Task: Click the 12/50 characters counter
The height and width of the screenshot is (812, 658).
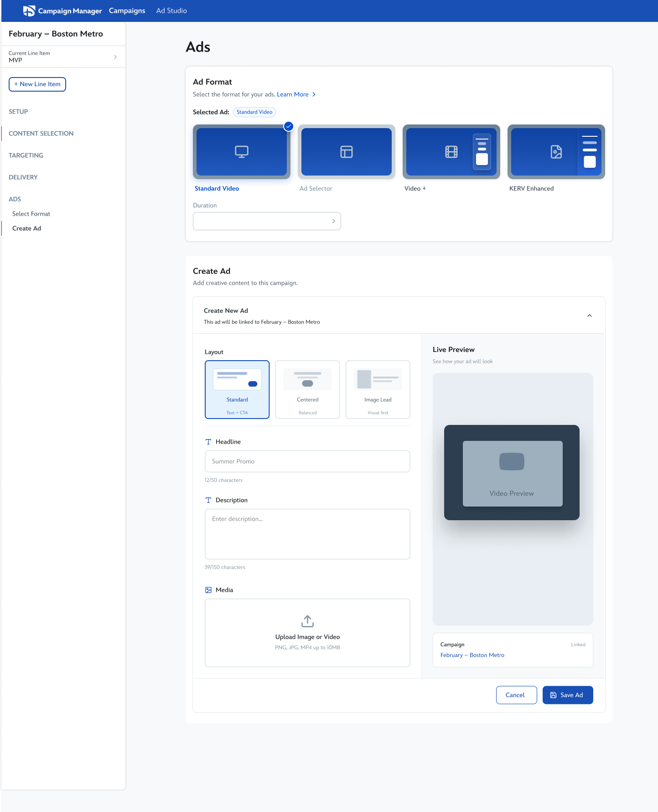Action: click(x=223, y=480)
